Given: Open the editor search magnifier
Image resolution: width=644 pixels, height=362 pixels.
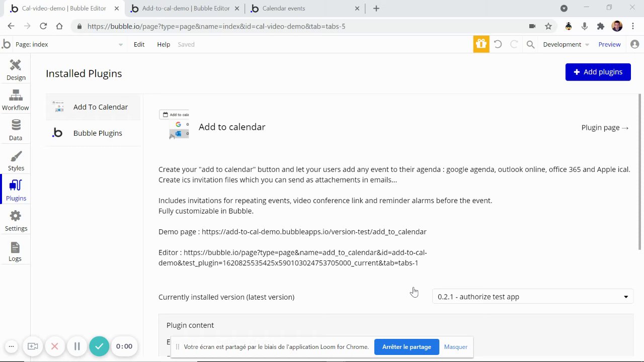Looking at the screenshot, I should (530, 44).
